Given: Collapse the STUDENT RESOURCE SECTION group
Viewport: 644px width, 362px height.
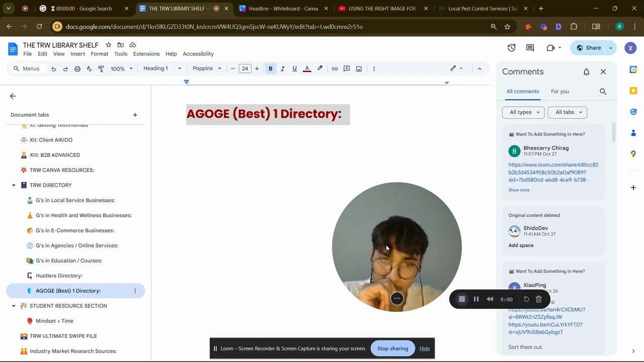Looking at the screenshot, I should pos(14,306).
